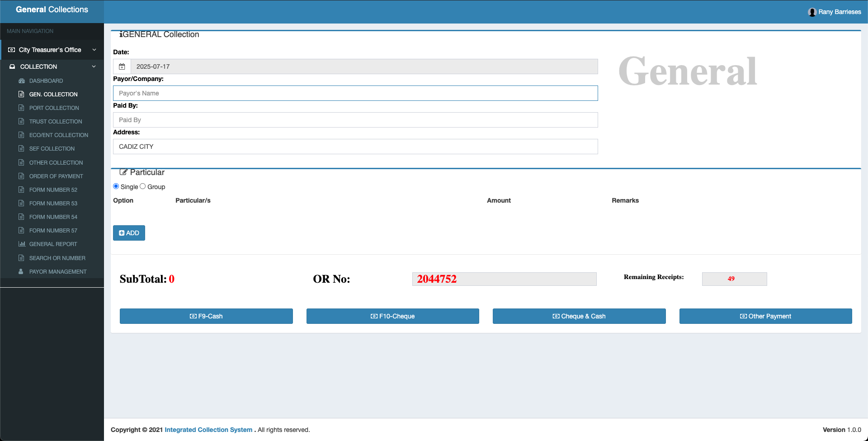
Task: Go to SEF Collection page
Action: 52,149
